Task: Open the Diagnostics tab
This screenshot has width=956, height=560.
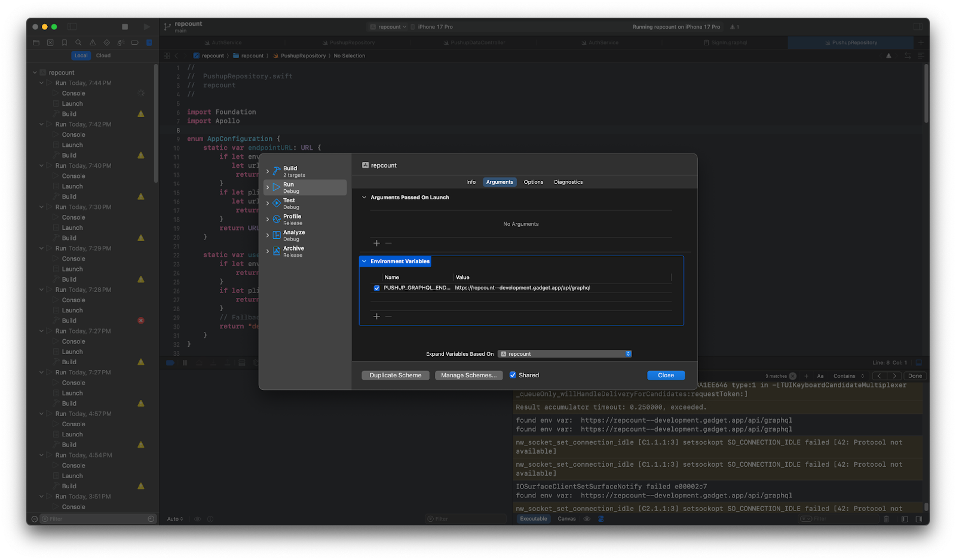Action: [568, 182]
